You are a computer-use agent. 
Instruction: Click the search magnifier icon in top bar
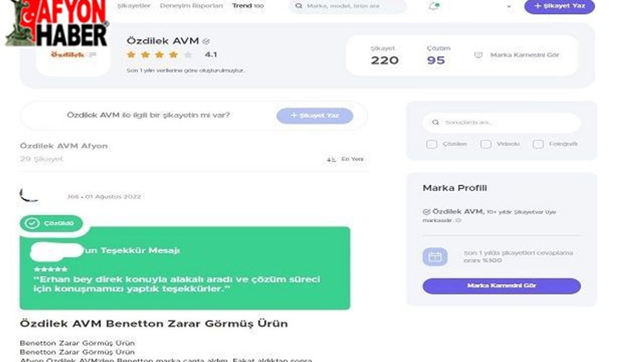click(x=299, y=6)
